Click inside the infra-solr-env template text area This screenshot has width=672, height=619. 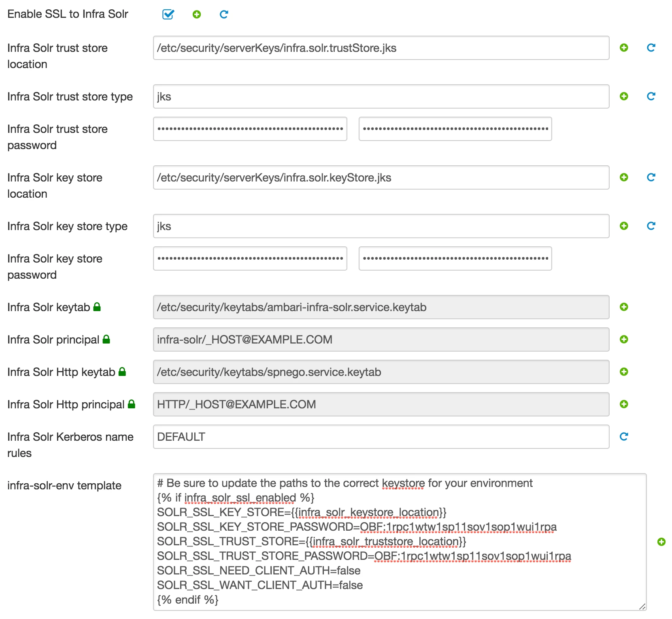tap(400, 542)
